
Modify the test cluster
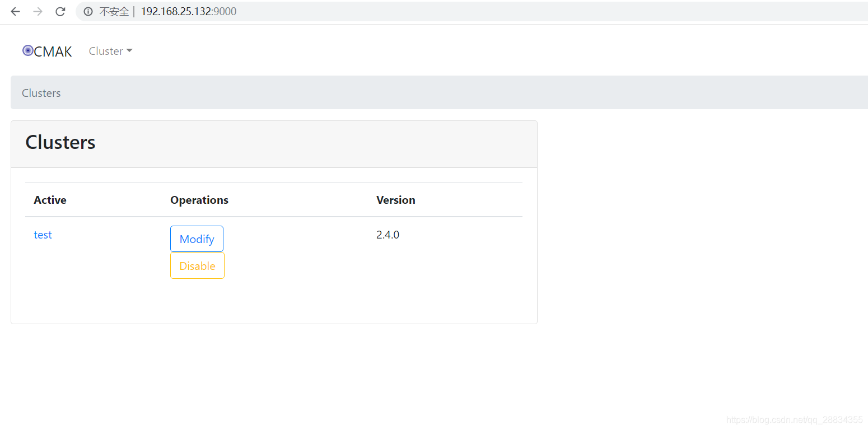(197, 239)
